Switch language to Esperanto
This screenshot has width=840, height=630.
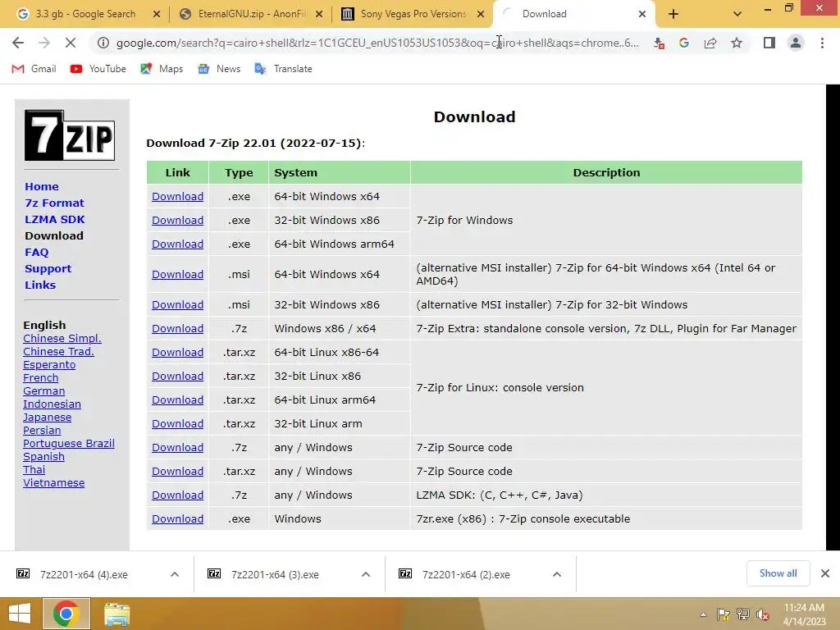point(49,365)
